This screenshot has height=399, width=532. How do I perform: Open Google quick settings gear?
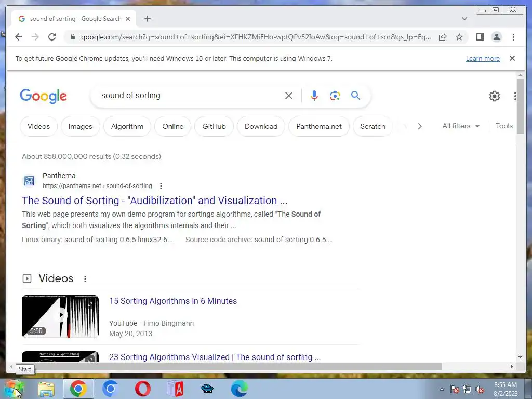(x=495, y=96)
